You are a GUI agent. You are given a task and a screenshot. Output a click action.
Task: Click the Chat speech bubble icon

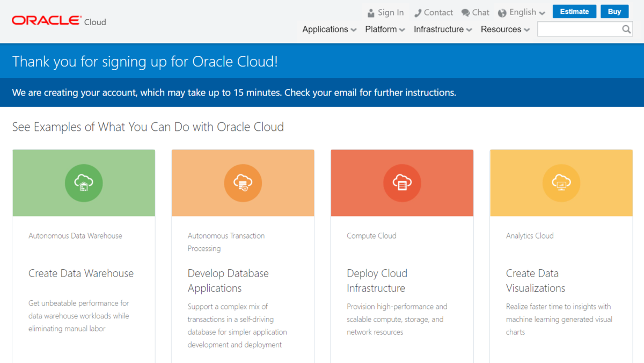pyautogui.click(x=465, y=13)
